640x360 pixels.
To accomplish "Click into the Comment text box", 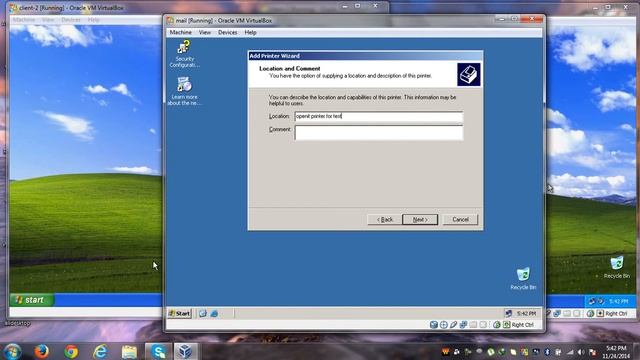I will point(379,133).
